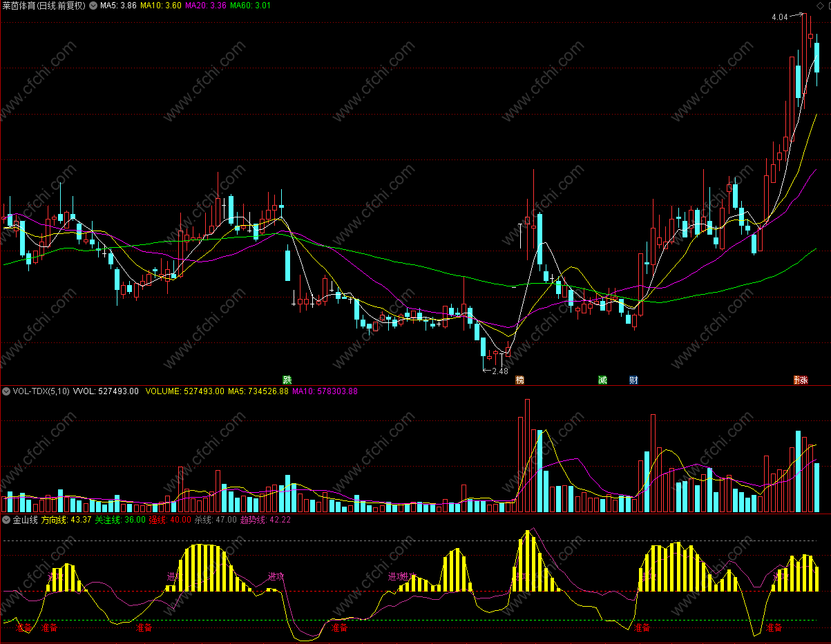Click the green 跌 event marker icon
831x644 pixels.
[287, 380]
